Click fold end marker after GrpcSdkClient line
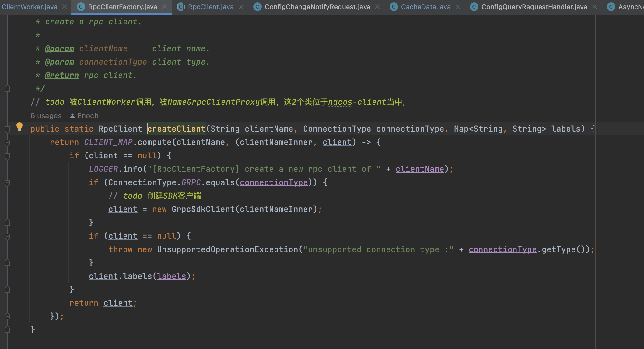644x349 pixels. [x=8, y=223]
